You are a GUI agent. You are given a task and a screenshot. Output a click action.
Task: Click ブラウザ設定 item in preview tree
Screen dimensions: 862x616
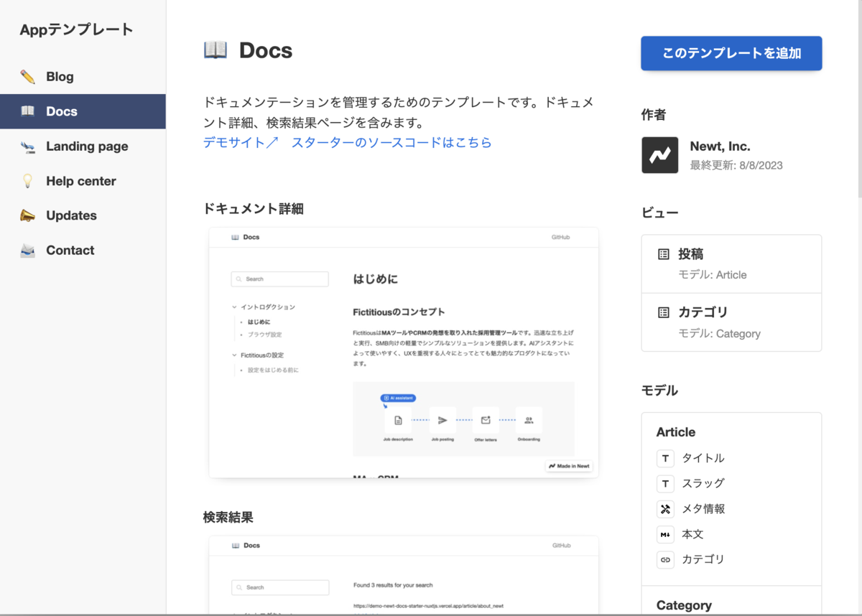click(x=265, y=335)
